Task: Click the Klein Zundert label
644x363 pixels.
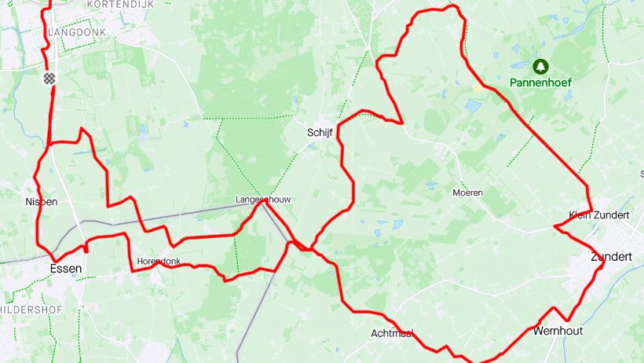Action: point(599,215)
